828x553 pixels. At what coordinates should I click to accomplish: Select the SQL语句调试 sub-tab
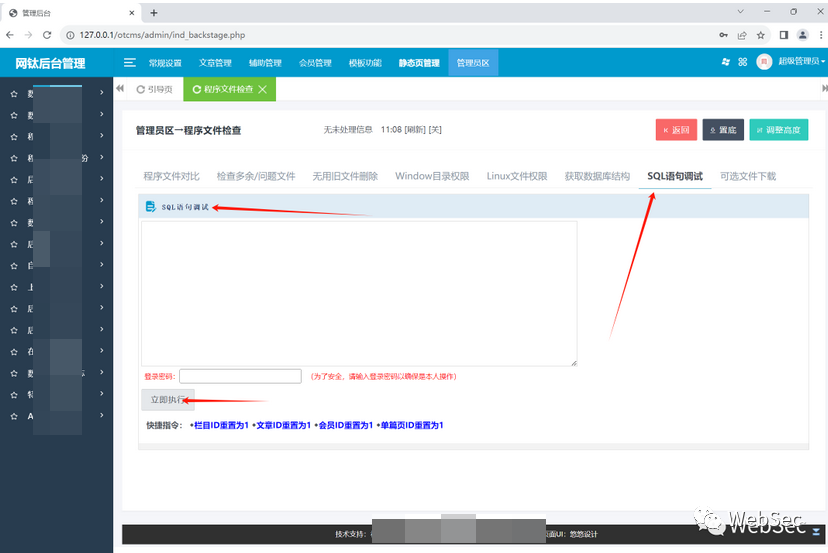(x=675, y=176)
